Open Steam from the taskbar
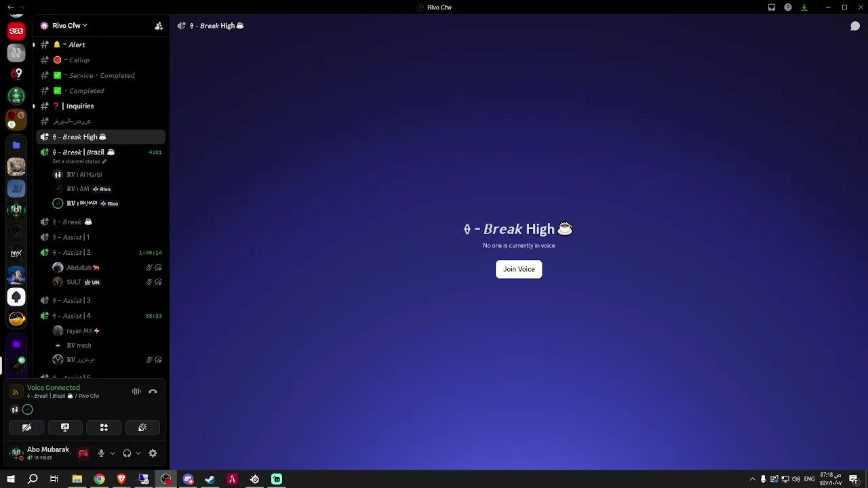The height and width of the screenshot is (488, 868). point(210,479)
